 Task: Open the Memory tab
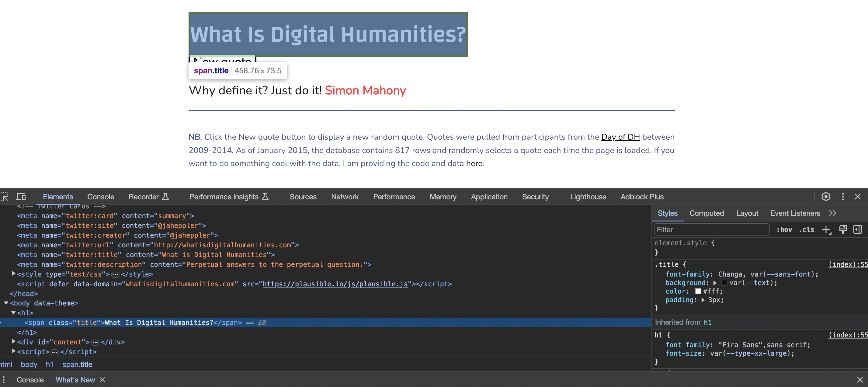tap(443, 197)
